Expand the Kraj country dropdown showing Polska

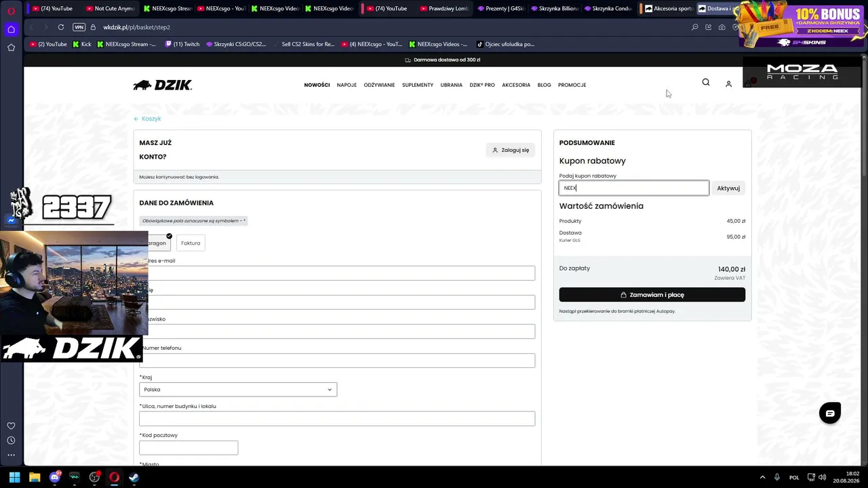[238, 390]
